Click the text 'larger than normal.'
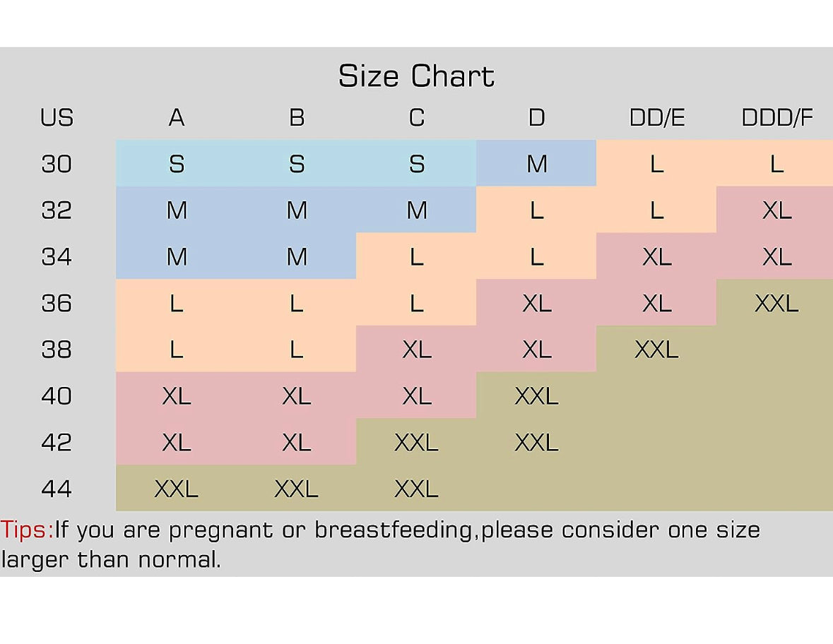Image resolution: width=833 pixels, height=644 pixels. [111, 560]
